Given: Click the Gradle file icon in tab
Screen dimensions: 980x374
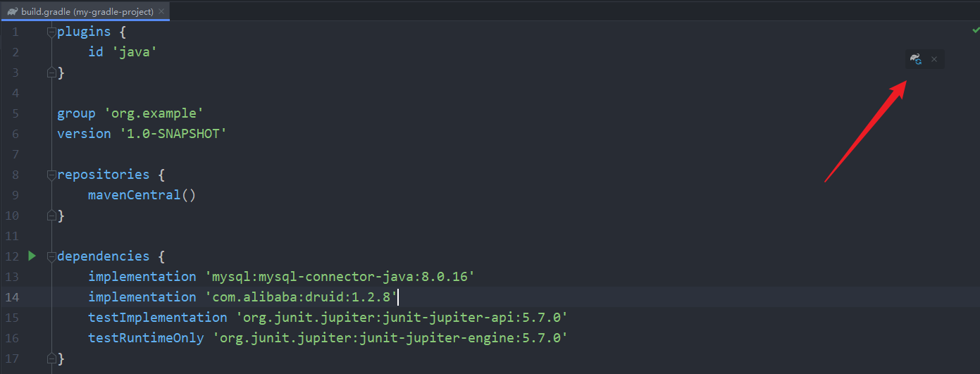Looking at the screenshot, I should 13,11.
